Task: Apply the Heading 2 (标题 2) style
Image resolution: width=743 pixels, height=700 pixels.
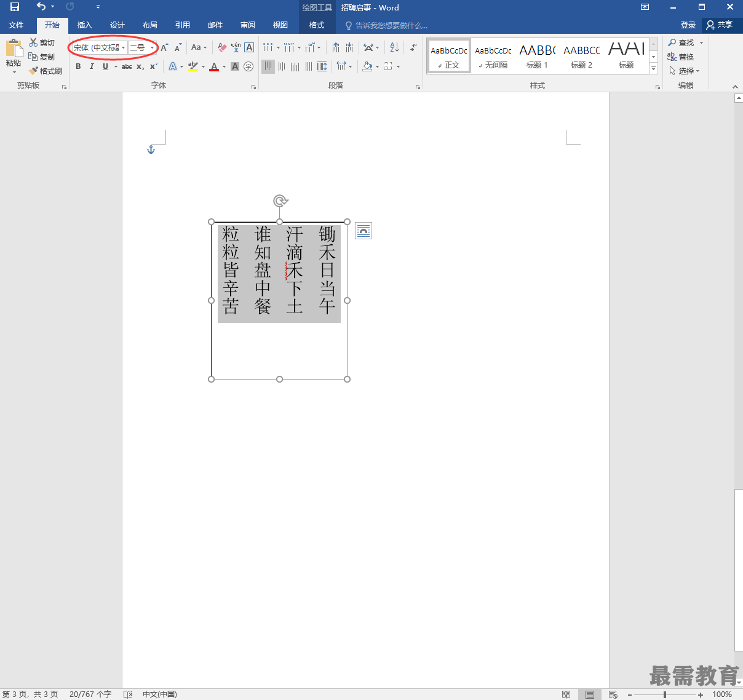Action: 581,56
